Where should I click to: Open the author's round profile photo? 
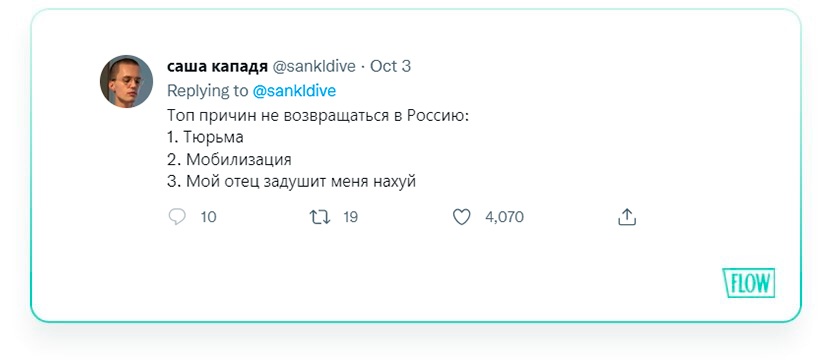(x=127, y=81)
